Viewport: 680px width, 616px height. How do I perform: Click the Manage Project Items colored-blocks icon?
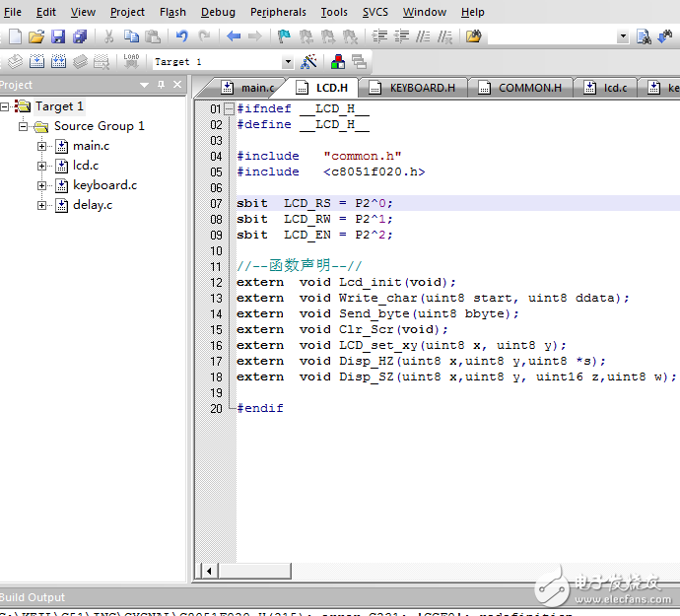(338, 61)
